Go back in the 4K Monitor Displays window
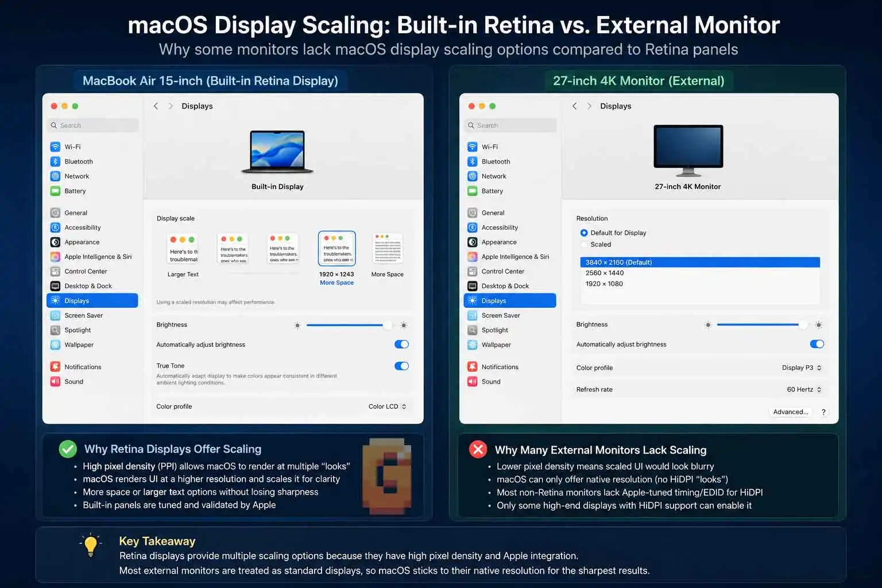 (x=574, y=106)
